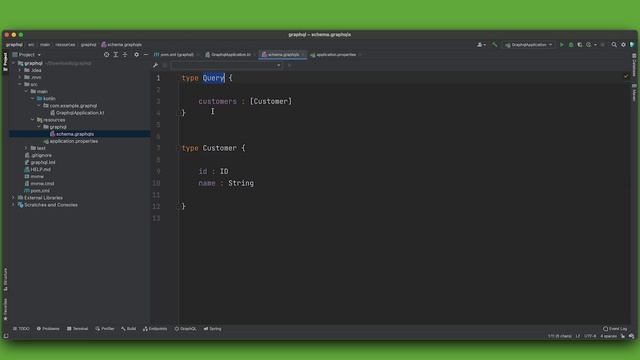Screen dimensions: 640x360
Task: Click the profiler run icon in top toolbar
Action: coord(589,44)
